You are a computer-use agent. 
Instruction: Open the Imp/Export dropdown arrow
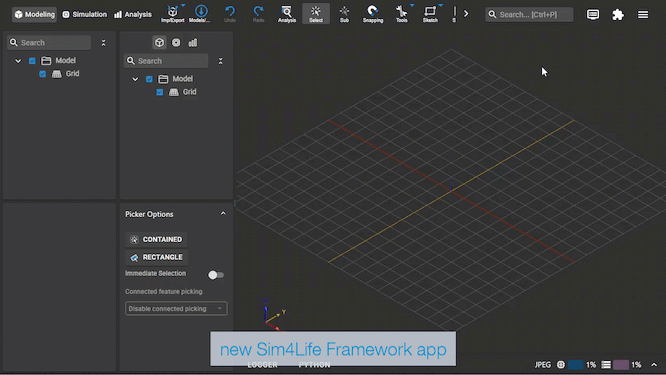pos(183,6)
